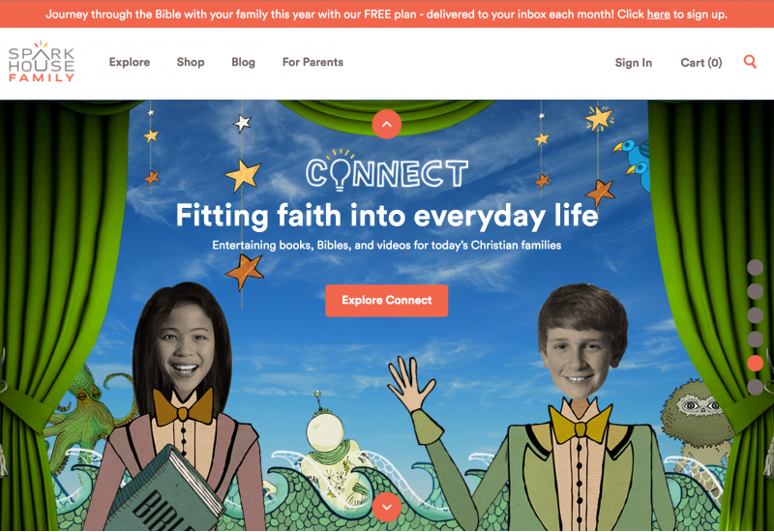The height and width of the screenshot is (532, 774).
Task: Open the orange search magnifier icon
Action: (x=750, y=62)
